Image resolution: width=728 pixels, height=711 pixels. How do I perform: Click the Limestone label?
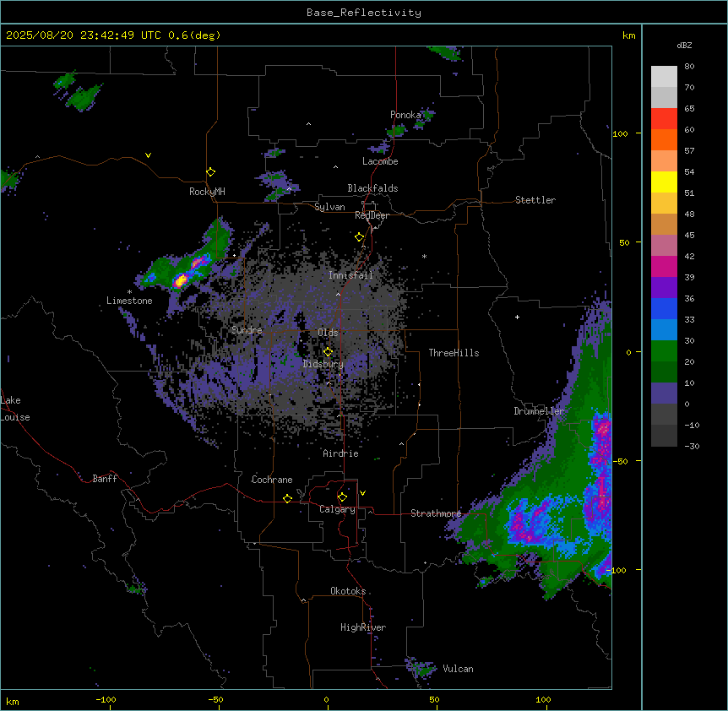pos(129,301)
